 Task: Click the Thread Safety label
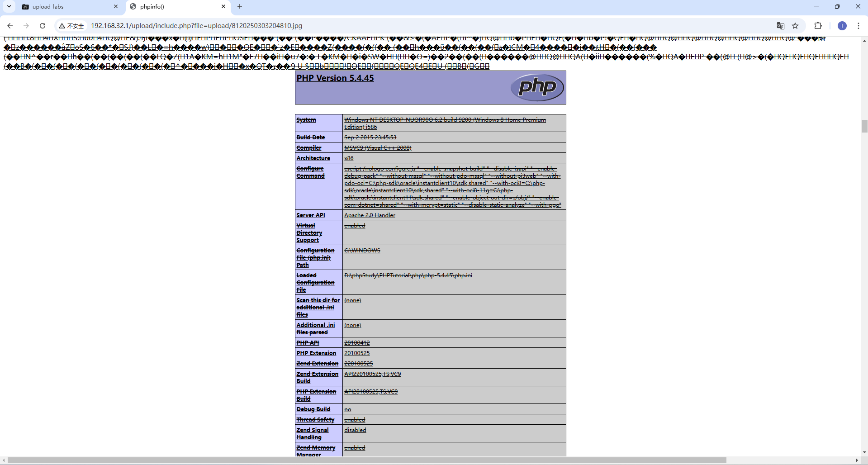tap(315, 420)
